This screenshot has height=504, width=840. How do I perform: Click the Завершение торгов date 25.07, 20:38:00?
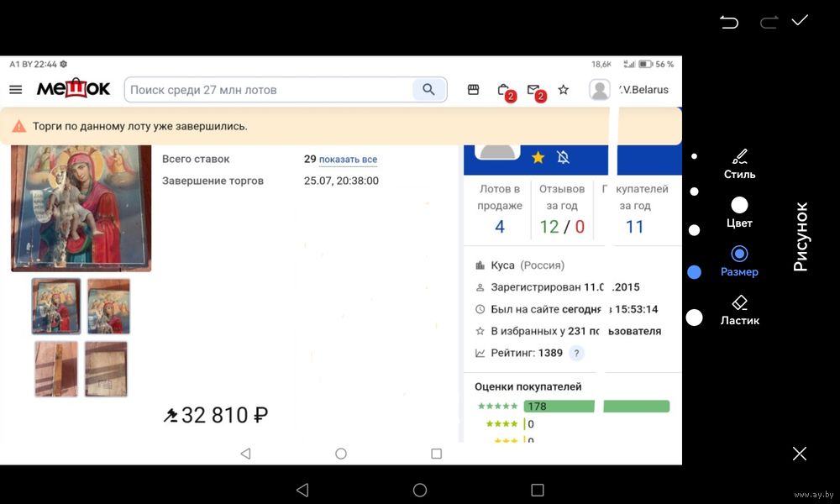(x=341, y=181)
